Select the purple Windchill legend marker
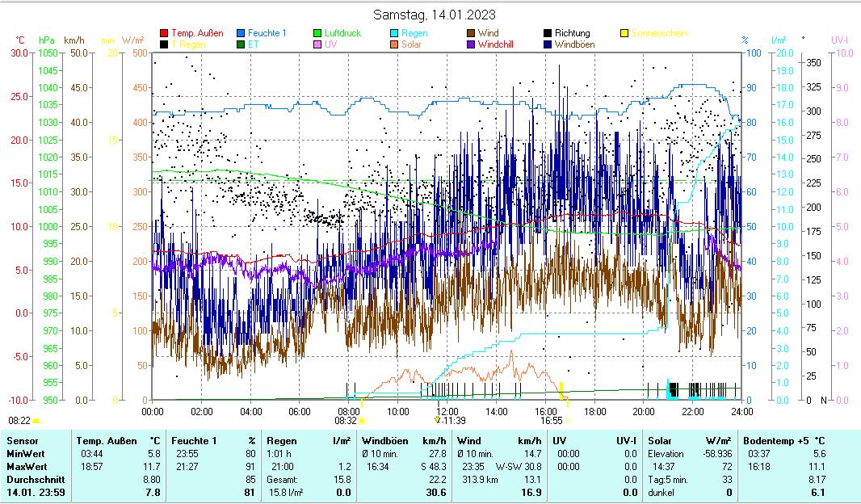The image size is (861, 504). [x=470, y=44]
